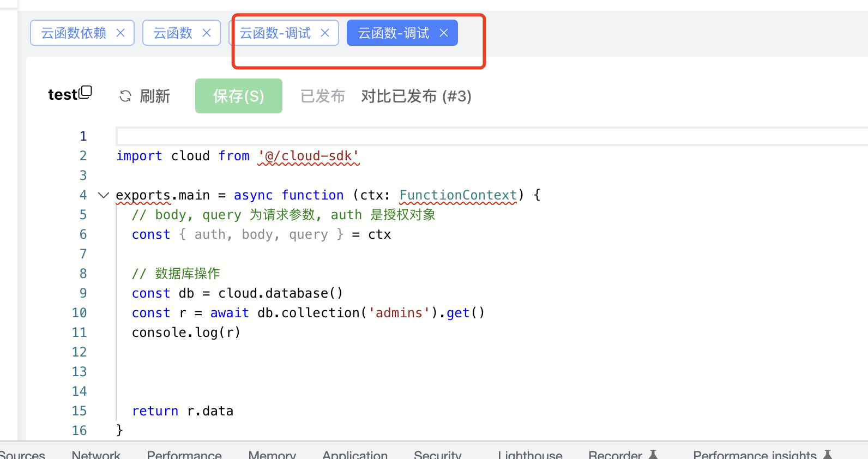Click the comment 为请求参数 on line 5
The width and height of the screenshot is (868, 459).
tap(282, 215)
